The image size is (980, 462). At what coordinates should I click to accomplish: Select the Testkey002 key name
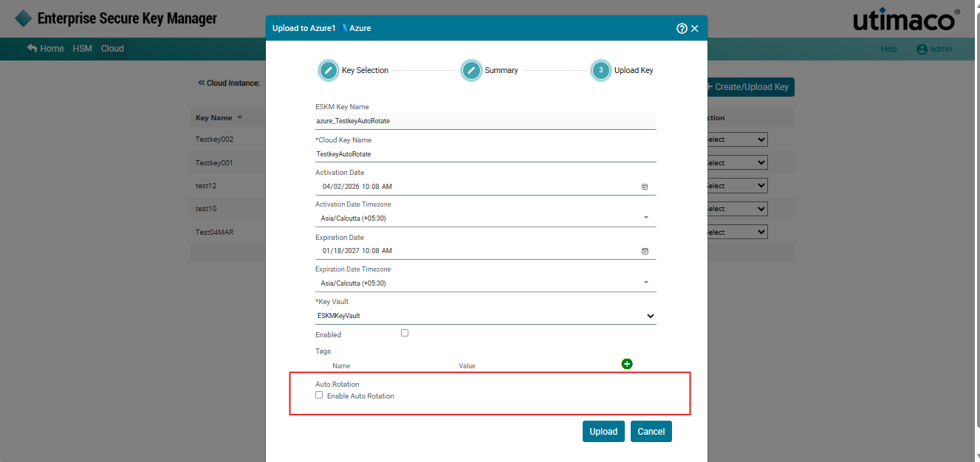[x=214, y=139]
